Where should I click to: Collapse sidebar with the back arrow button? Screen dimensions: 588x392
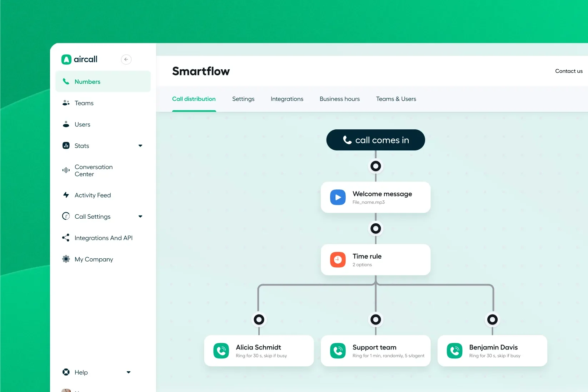coord(126,59)
